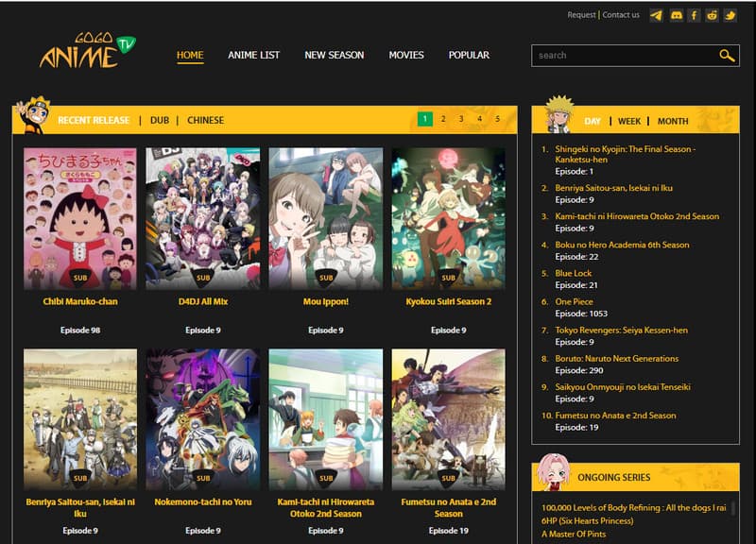The height and width of the screenshot is (544, 756).
Task: Open 6HP (Six Hearts Princess) series
Action: pos(587,521)
